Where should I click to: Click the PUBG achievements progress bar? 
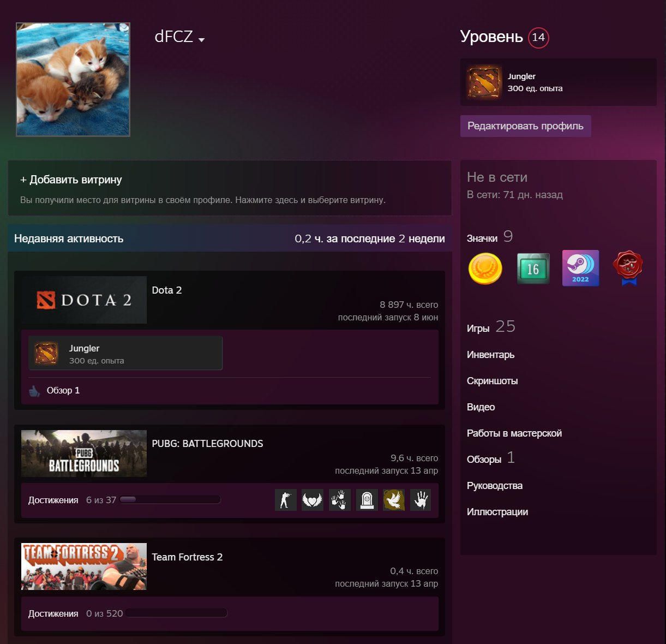[x=170, y=499]
